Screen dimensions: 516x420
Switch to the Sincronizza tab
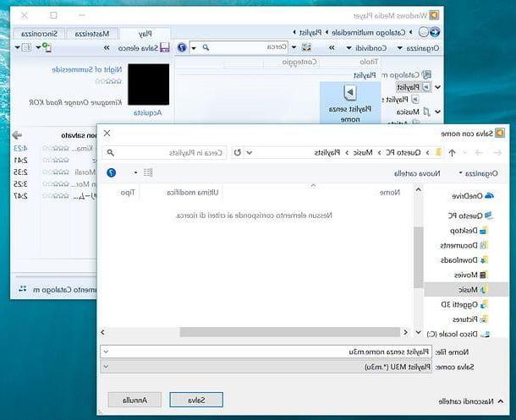coord(39,34)
